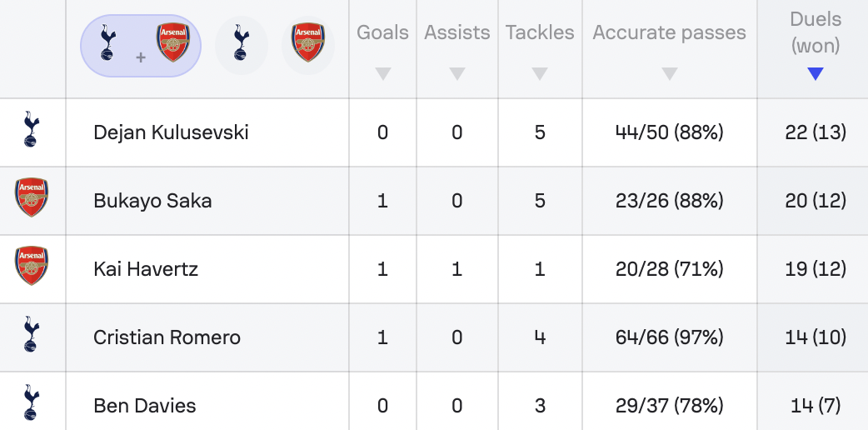Click Tottenham crest beside Cristian Romero
868x430 pixels.
[32, 334]
